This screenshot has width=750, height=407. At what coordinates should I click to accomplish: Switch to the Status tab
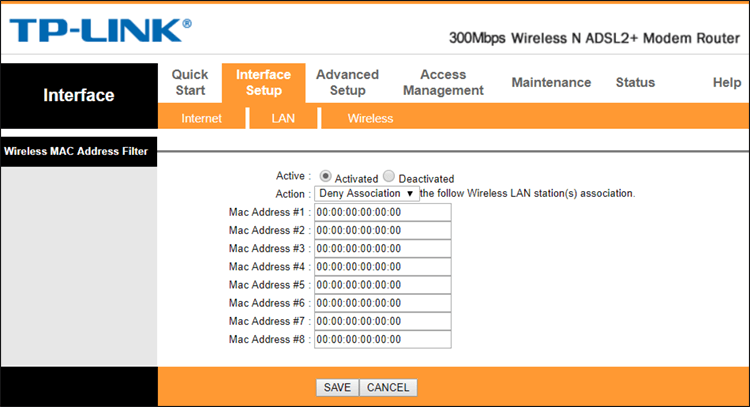point(635,82)
